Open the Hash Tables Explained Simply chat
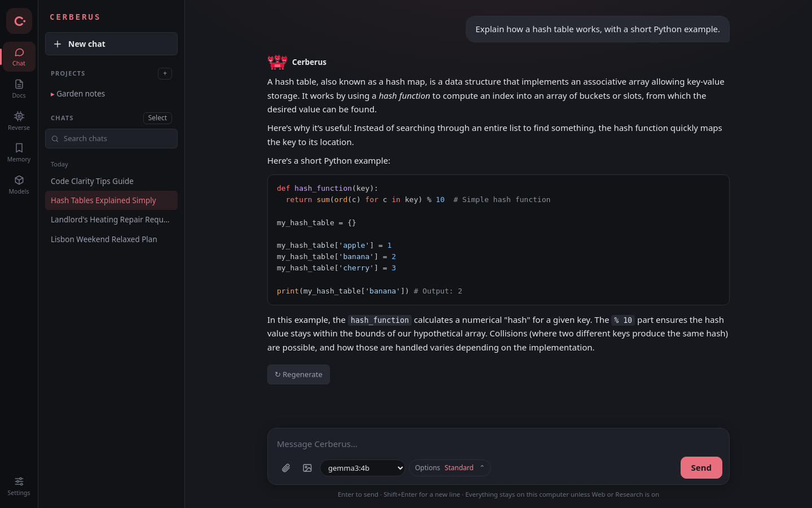Screen dimensions: 812x508 click(x=111, y=200)
